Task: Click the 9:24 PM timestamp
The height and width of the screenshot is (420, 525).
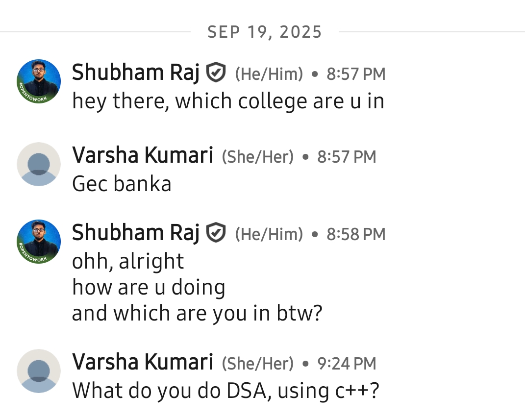Action: (347, 364)
